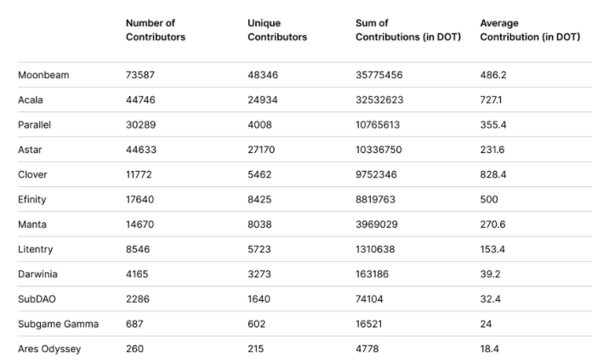592x364 pixels.
Task: Click the Unique Contributors column header
Action: point(277,30)
